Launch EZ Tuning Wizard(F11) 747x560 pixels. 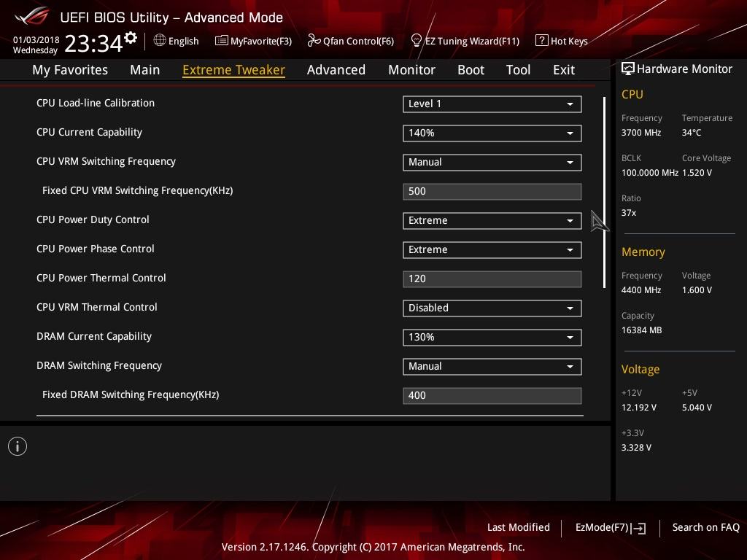point(465,41)
